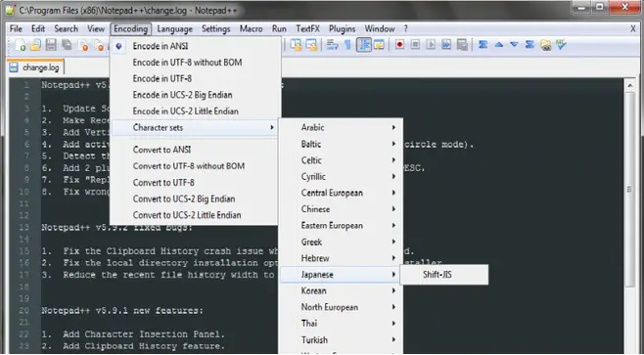Open the Search menu
Image resolution: width=644 pixels, height=355 pixels.
click(x=67, y=28)
